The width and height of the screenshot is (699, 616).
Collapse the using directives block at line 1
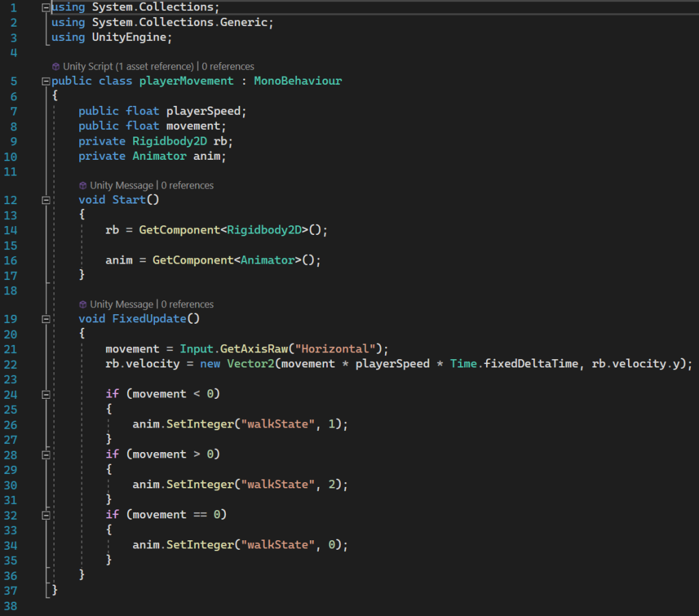click(46, 8)
